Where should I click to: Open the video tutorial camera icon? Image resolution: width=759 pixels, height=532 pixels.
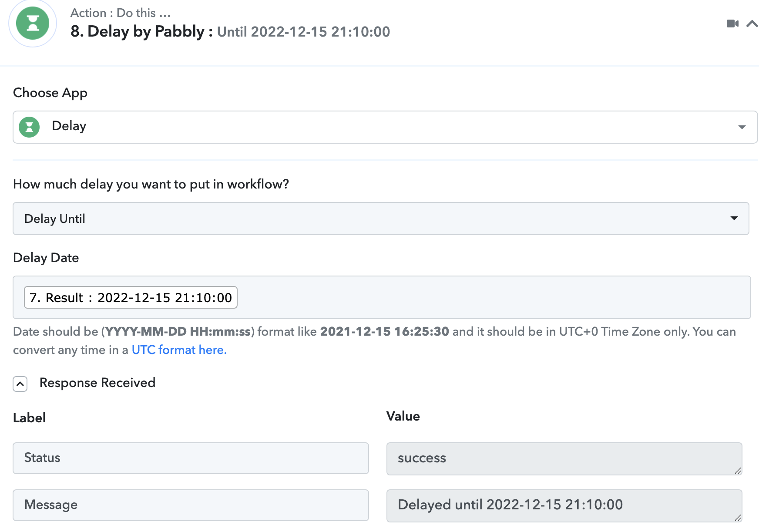(x=732, y=24)
